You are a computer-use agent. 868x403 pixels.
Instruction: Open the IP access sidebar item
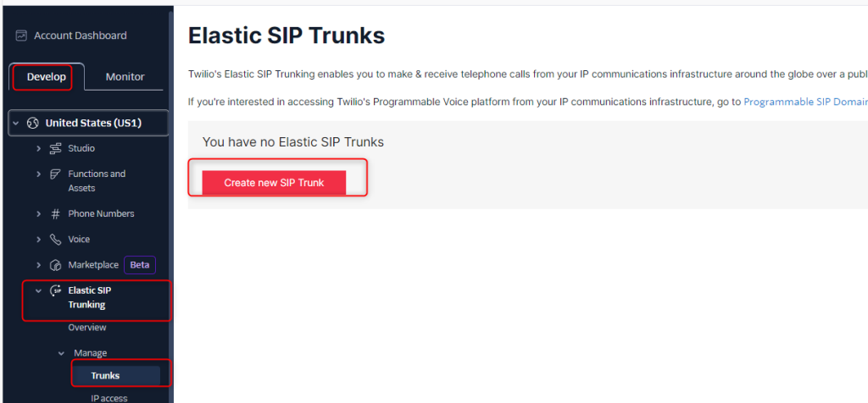coord(109,397)
